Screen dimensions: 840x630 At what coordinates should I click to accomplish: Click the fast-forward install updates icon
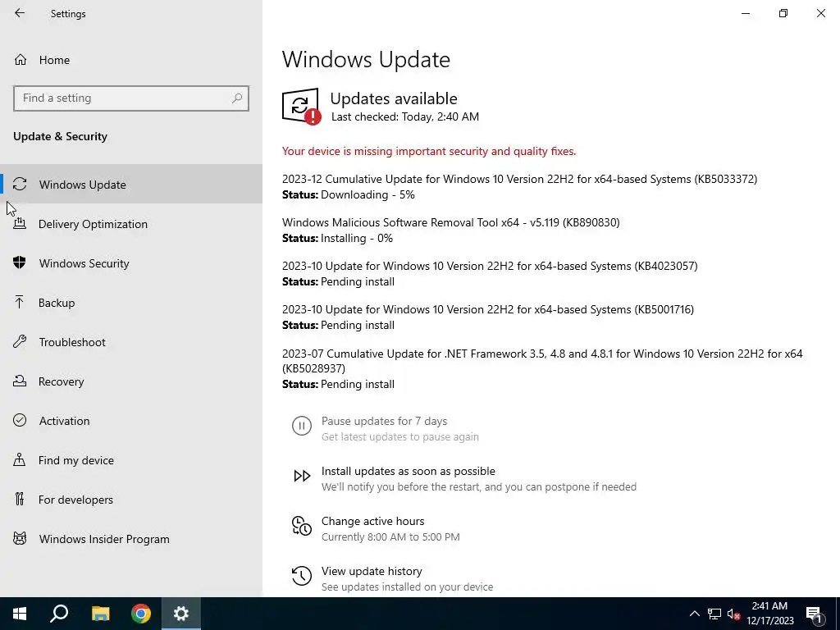pos(302,476)
